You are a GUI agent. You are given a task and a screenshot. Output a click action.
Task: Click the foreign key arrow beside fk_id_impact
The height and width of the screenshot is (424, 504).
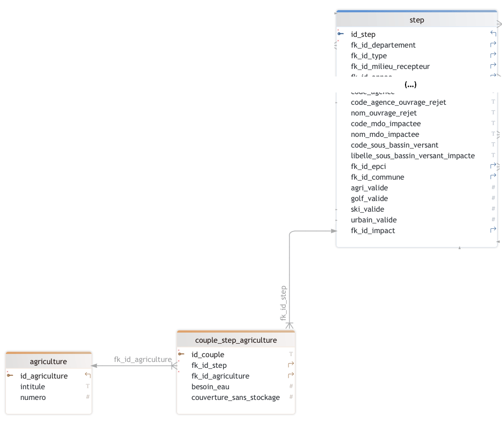click(x=493, y=230)
